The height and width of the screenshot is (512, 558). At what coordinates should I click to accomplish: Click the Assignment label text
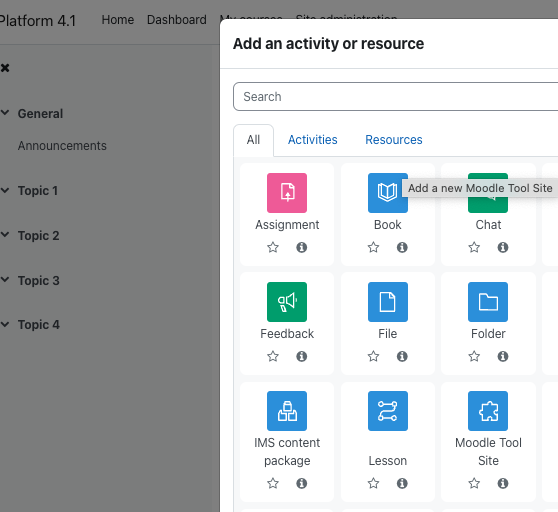(x=287, y=225)
